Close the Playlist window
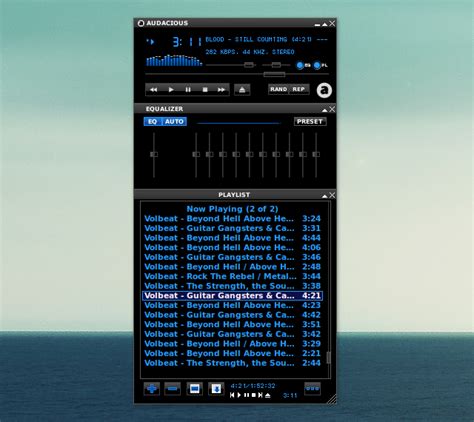 [x=332, y=195]
